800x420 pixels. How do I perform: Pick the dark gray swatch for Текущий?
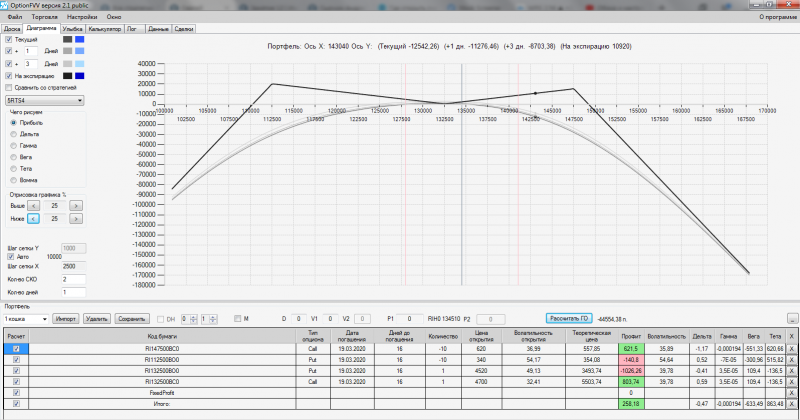click(67, 39)
